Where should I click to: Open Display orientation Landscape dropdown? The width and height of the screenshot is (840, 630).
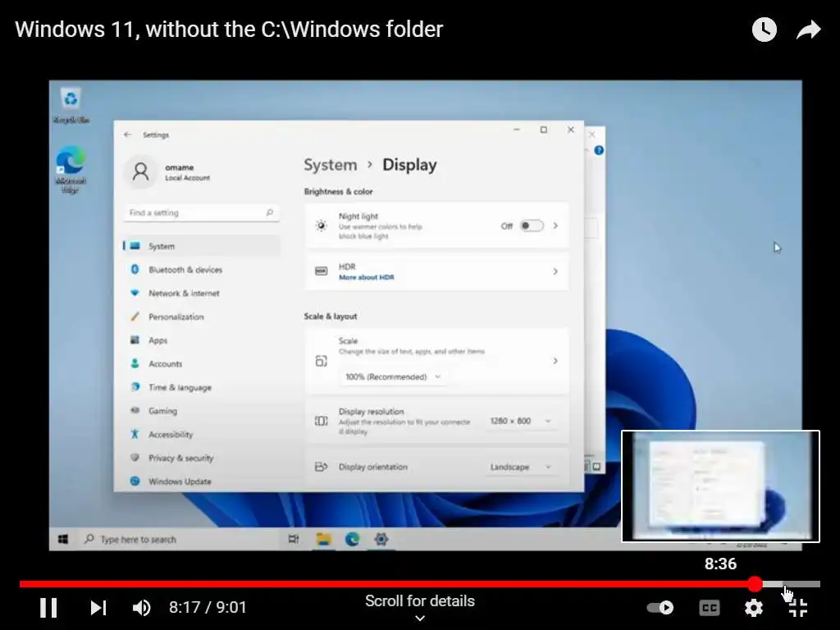(x=520, y=467)
